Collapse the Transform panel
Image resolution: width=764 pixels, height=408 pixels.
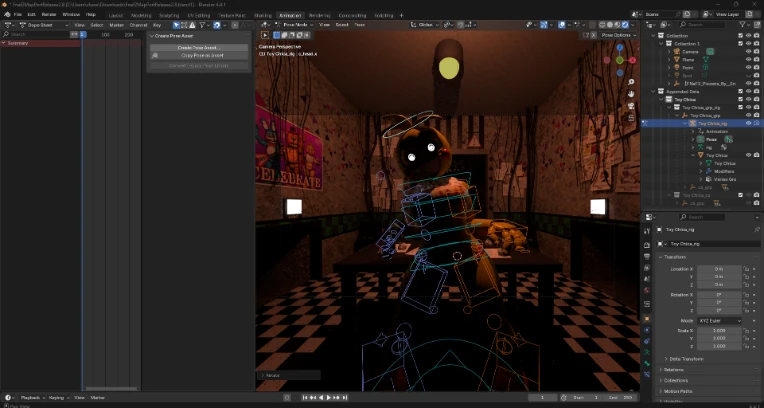tap(672, 257)
